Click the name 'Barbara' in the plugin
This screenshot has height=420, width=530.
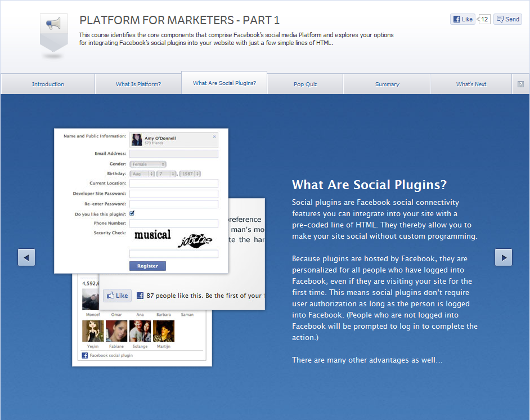(164, 315)
